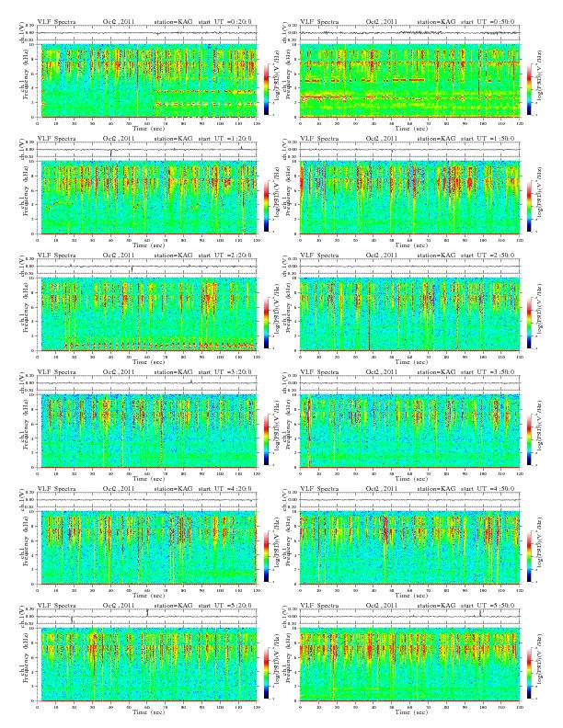Viewport: 563px width, 728px height.
Task: Select the 'start UT =4:50:0' title text
Action: [488, 489]
